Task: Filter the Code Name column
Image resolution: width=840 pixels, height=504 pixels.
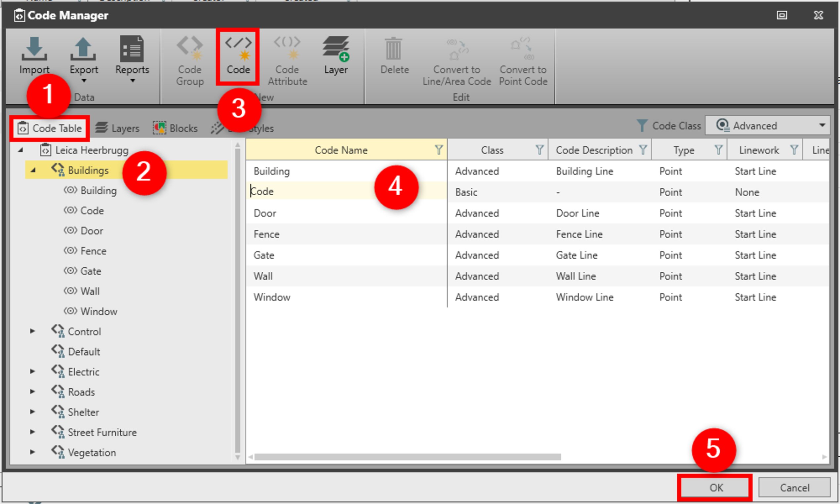Action: coord(439,150)
